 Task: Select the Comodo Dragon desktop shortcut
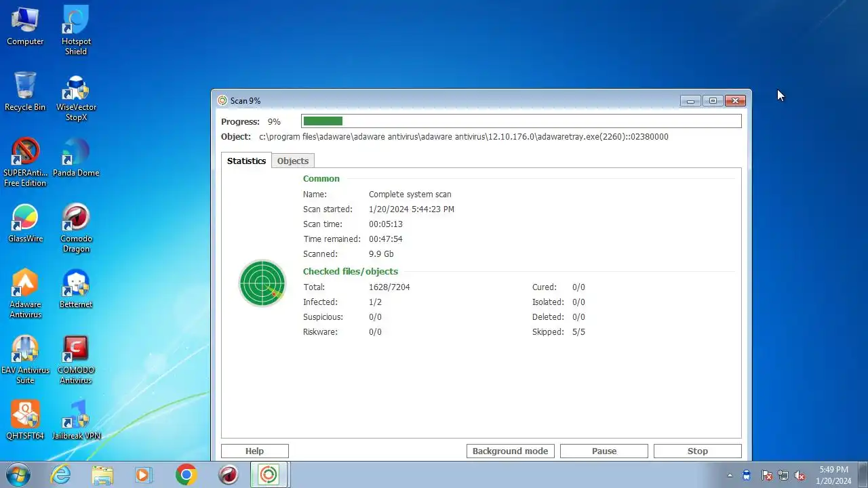click(76, 228)
